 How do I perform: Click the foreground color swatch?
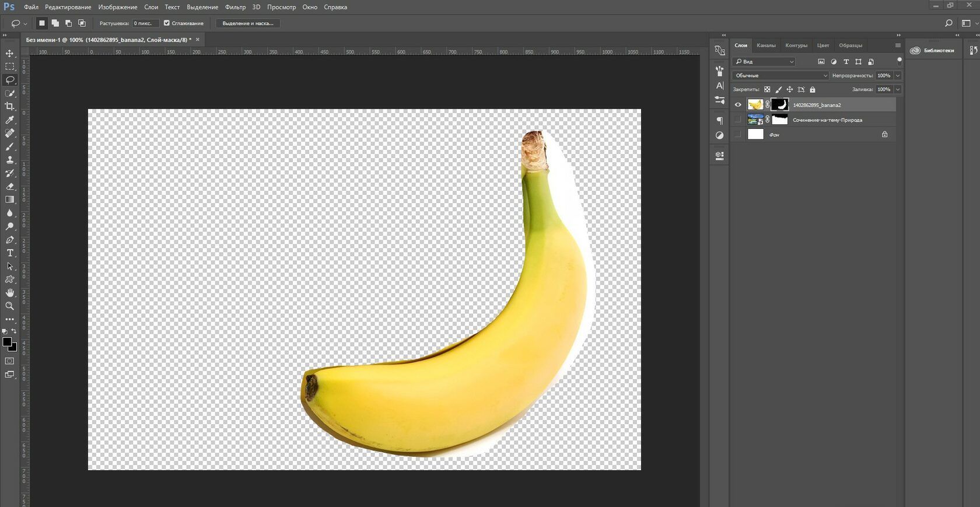pos(7,342)
